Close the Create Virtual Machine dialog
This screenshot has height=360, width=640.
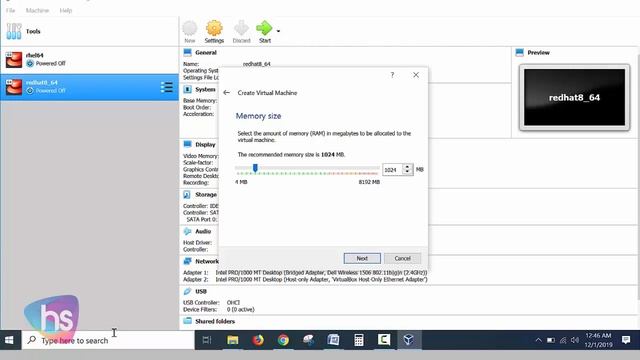tap(416, 75)
